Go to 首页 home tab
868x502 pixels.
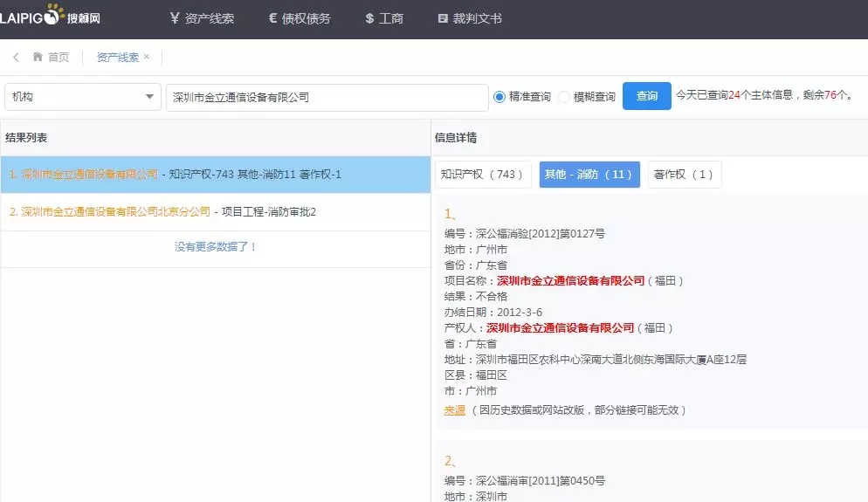[51, 57]
